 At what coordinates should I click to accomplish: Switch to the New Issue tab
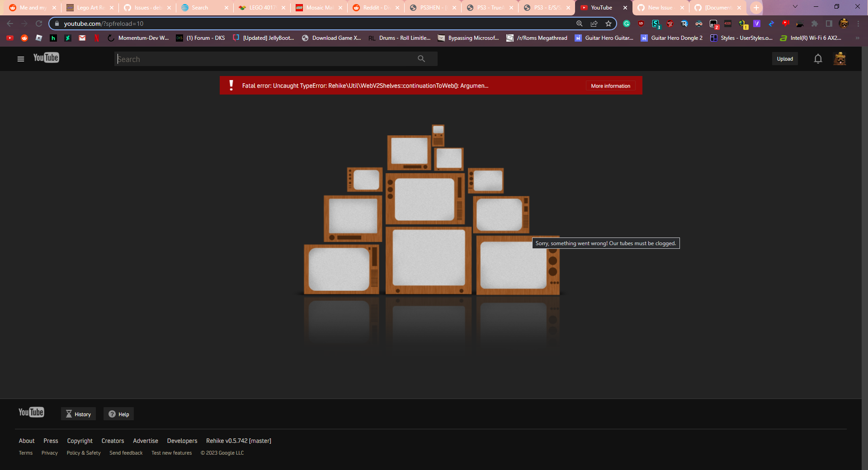(660, 8)
